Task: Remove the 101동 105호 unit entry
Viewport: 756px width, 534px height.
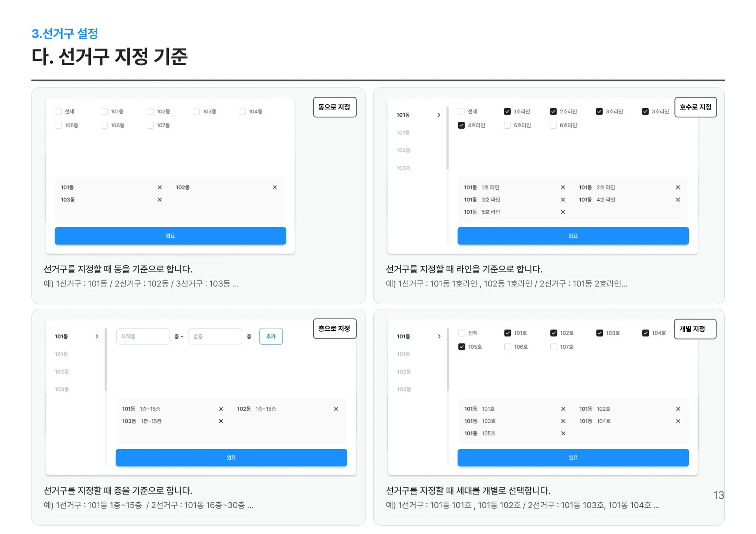Action: pos(563,433)
